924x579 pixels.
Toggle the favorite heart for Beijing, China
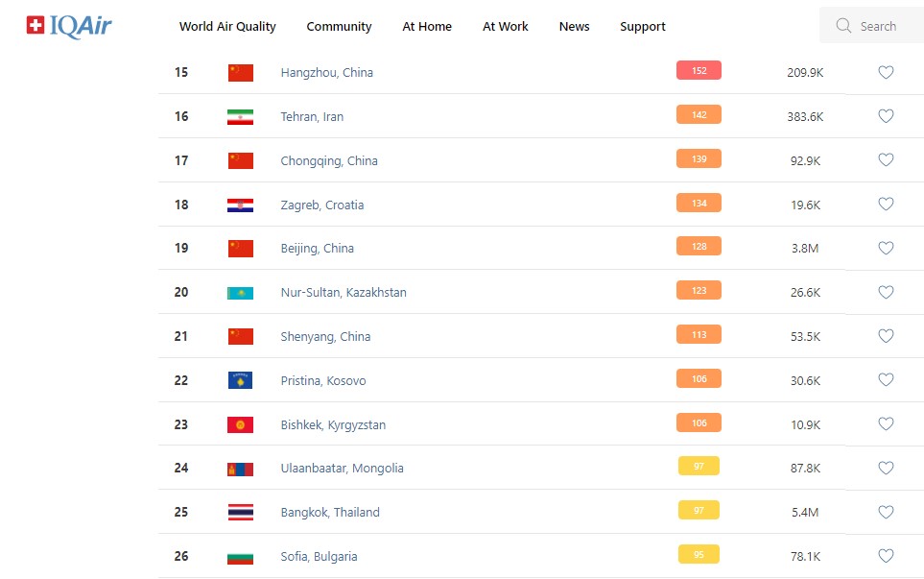(886, 248)
